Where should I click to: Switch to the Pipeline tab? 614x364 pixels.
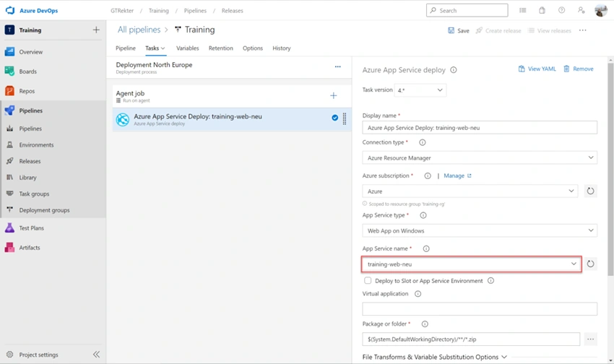[125, 48]
